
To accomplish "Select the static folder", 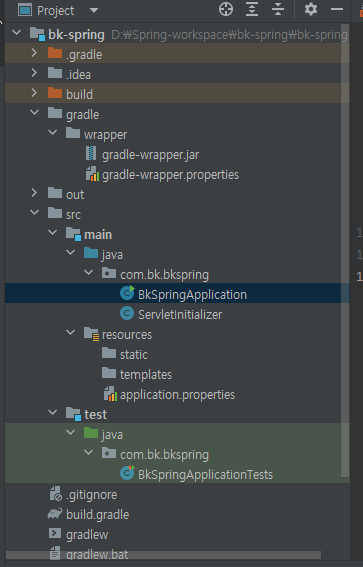I will tap(134, 354).
